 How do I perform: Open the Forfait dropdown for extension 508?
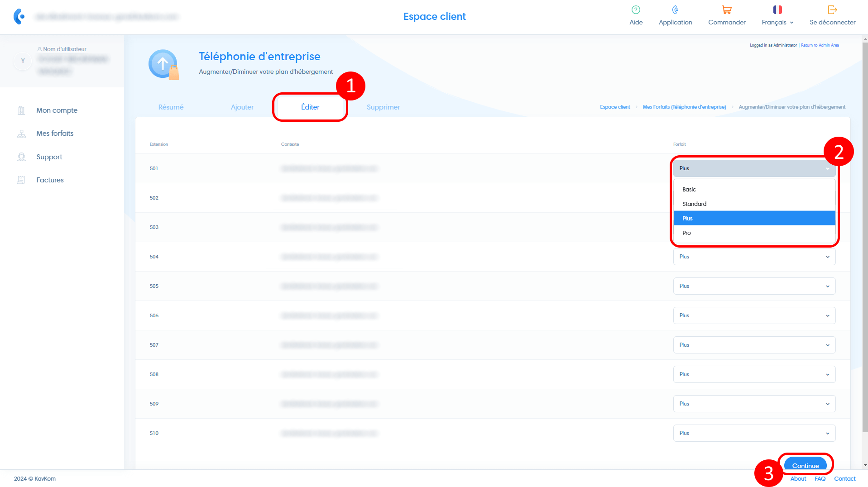(754, 374)
